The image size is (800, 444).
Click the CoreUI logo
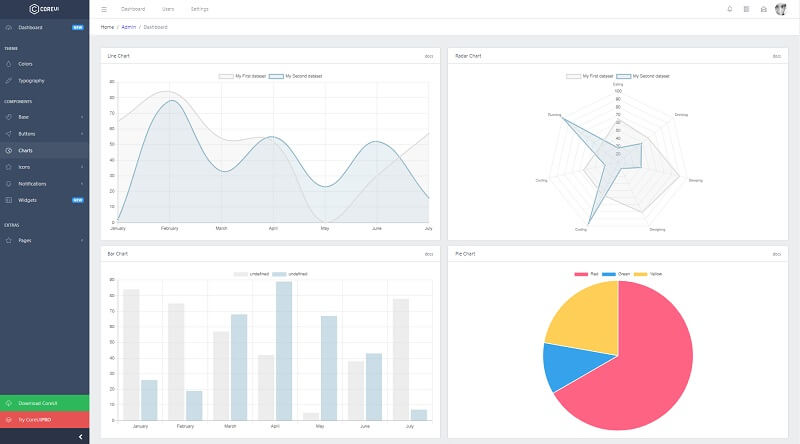pos(44,9)
